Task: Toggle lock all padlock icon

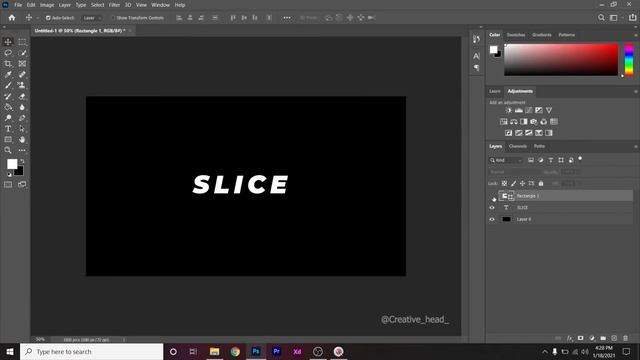Action: click(x=541, y=184)
